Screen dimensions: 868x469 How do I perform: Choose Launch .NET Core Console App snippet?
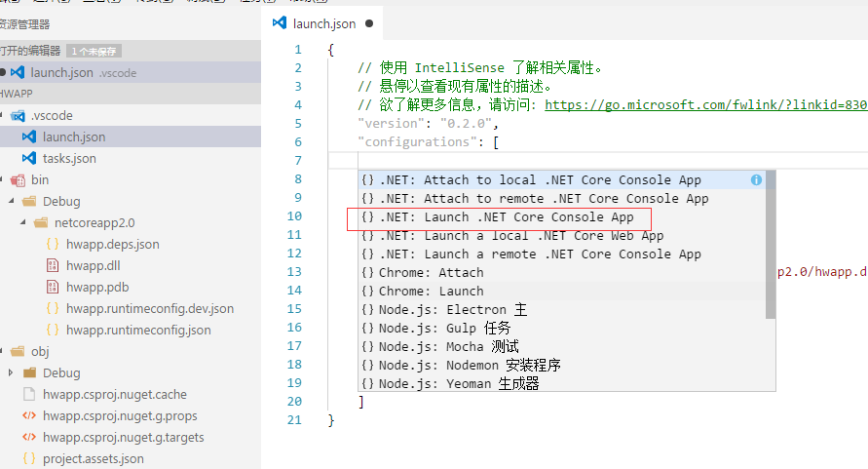pos(562,216)
